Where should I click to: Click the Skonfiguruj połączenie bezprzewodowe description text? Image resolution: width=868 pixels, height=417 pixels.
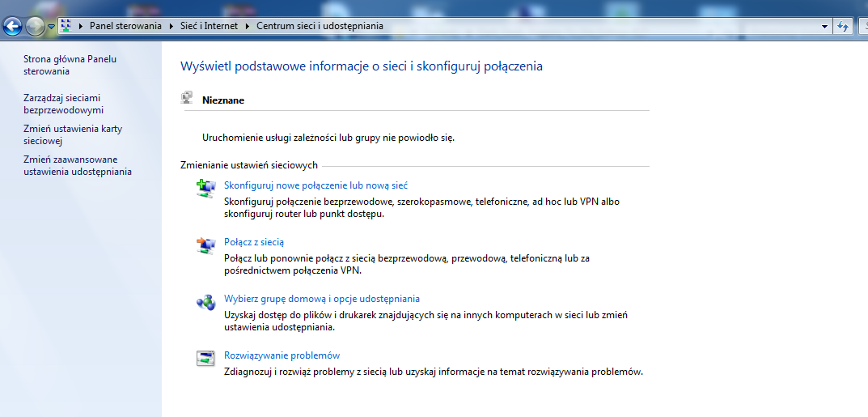point(421,207)
